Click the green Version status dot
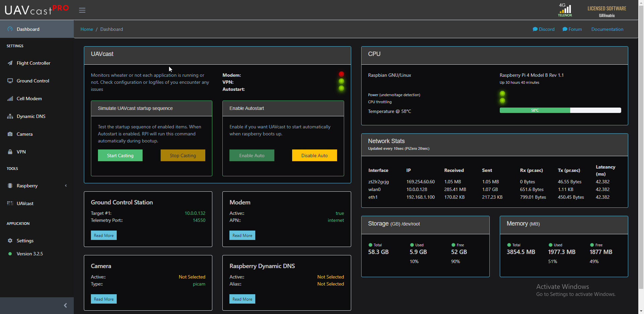Image resolution: width=644 pixels, height=314 pixels. (10, 254)
